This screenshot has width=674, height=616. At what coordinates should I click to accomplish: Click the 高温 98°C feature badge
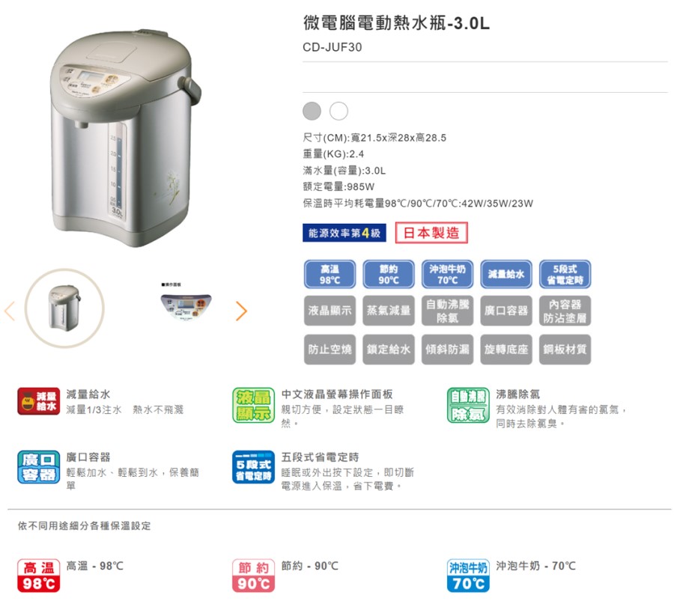330,274
